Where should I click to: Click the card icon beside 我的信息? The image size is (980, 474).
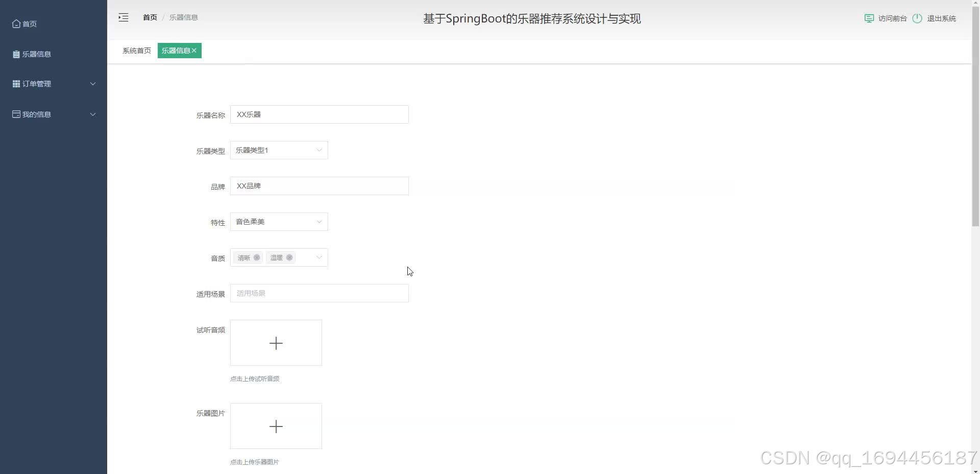point(16,114)
